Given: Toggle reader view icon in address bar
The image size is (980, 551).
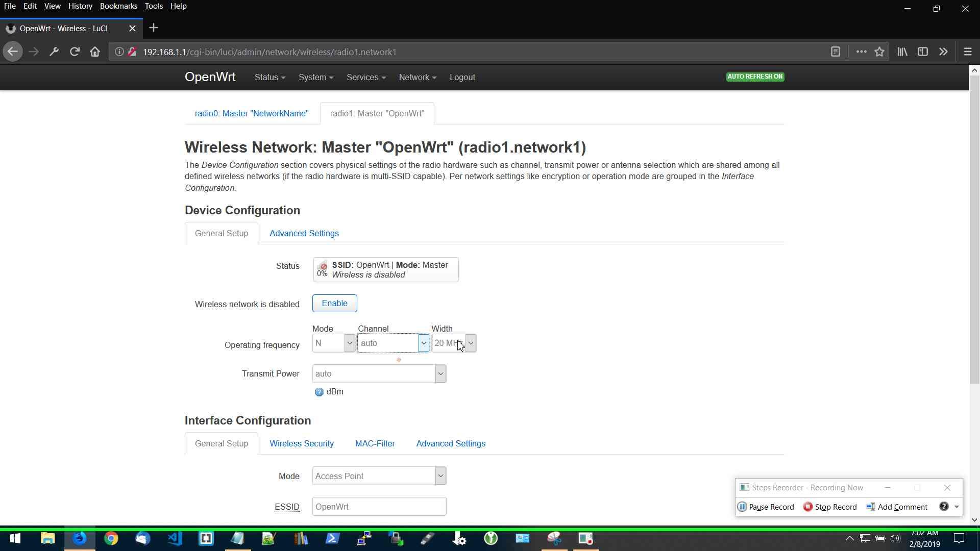Looking at the screenshot, I should pos(836,52).
